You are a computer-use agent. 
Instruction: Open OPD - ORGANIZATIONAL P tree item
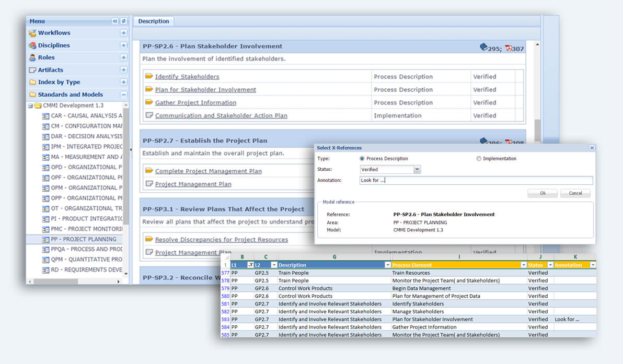[x=87, y=168]
